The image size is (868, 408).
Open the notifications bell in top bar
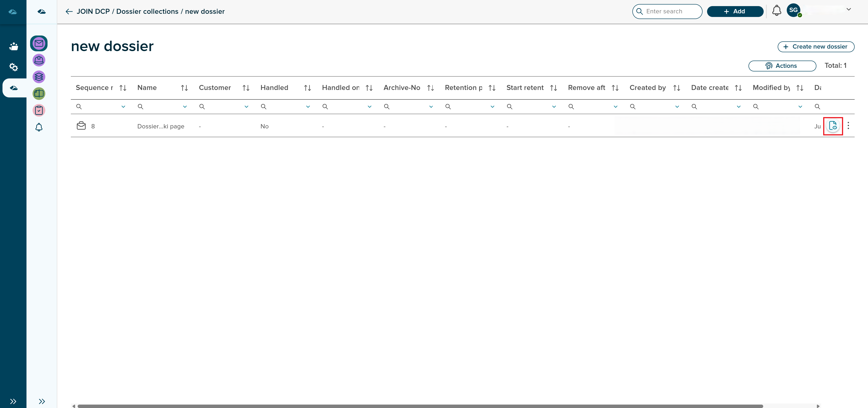click(776, 11)
